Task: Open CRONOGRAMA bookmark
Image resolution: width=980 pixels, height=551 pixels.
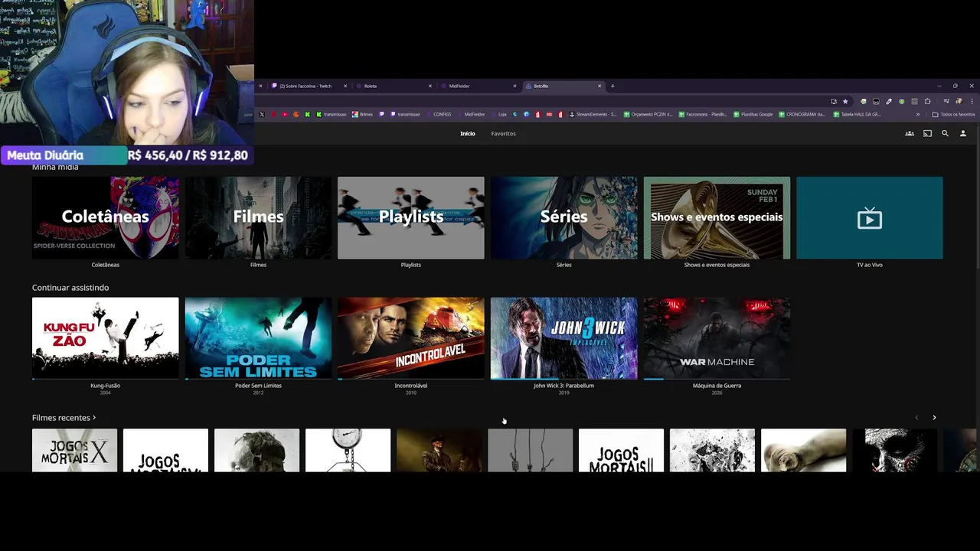Action: [x=802, y=114]
